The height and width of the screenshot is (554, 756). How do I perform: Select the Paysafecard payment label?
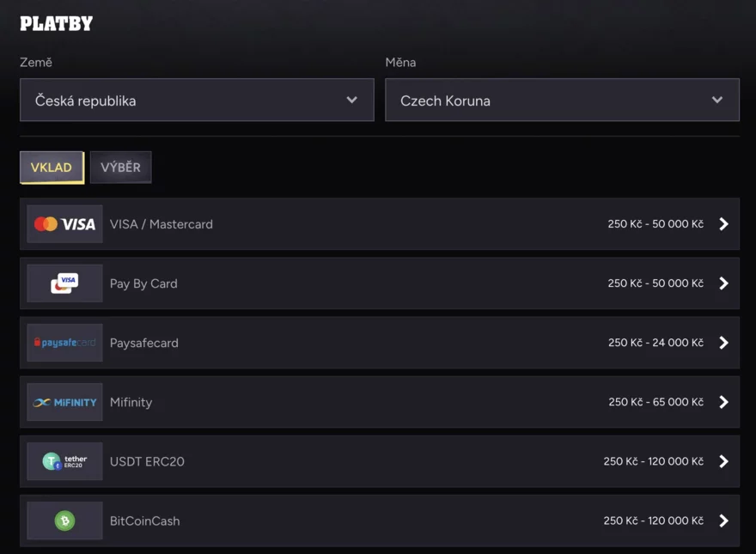click(144, 343)
